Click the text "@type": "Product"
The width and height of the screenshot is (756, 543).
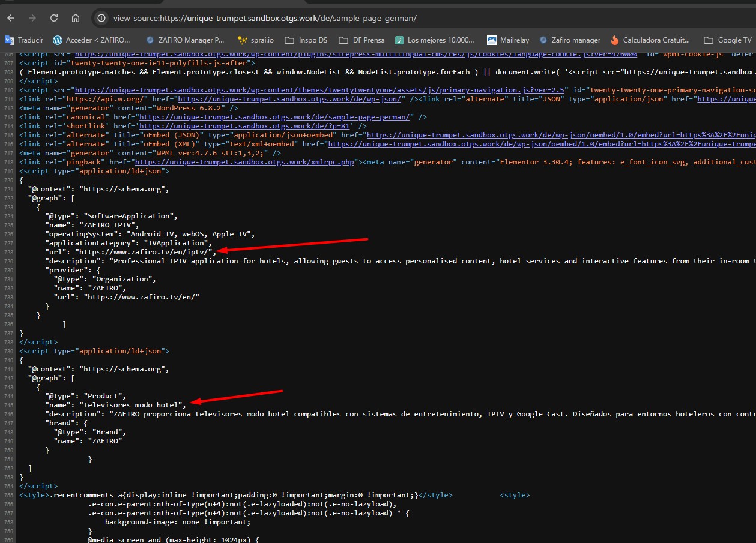click(85, 396)
